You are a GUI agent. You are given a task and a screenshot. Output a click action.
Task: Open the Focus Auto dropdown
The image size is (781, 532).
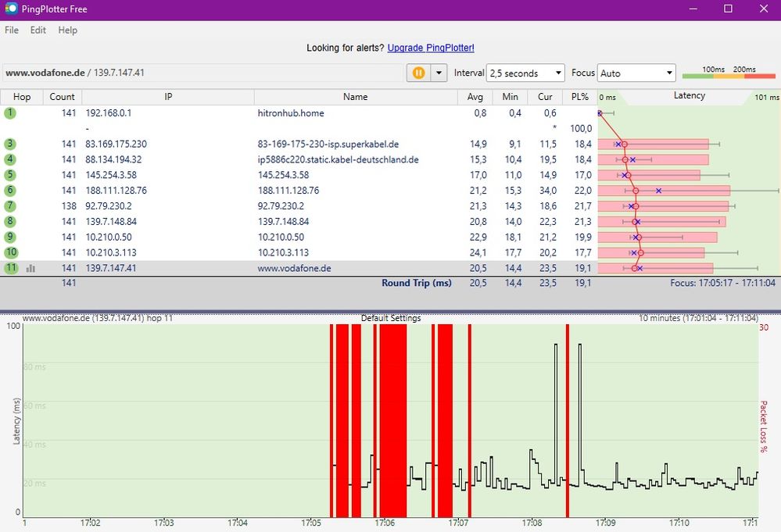click(636, 73)
